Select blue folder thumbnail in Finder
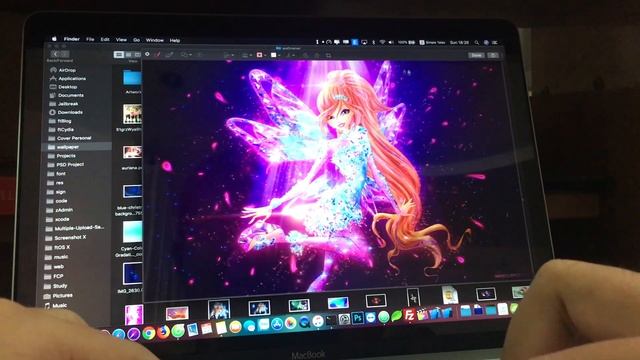The image size is (640, 360). (132, 78)
